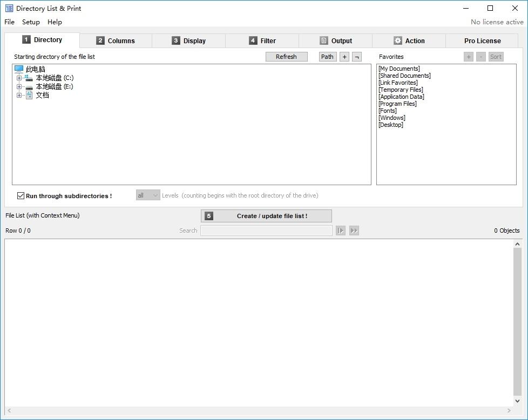This screenshot has height=420, width=528.
Task: Select the Directory tab
Action: [42, 40]
